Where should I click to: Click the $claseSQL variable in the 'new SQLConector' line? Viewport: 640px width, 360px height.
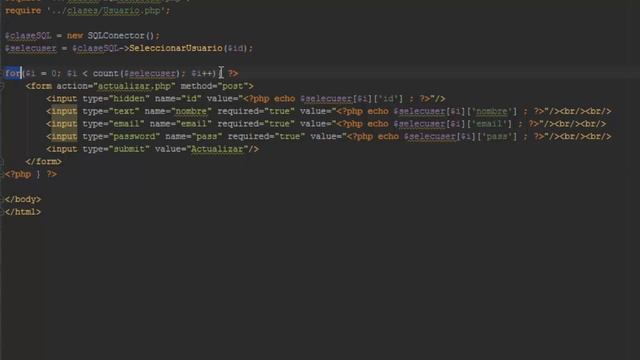[28, 36]
